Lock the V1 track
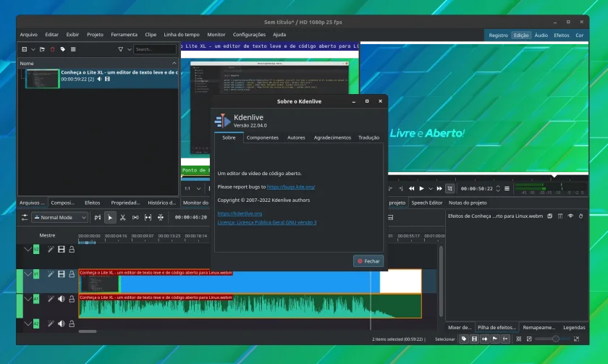This screenshot has height=364, width=608. [x=72, y=274]
